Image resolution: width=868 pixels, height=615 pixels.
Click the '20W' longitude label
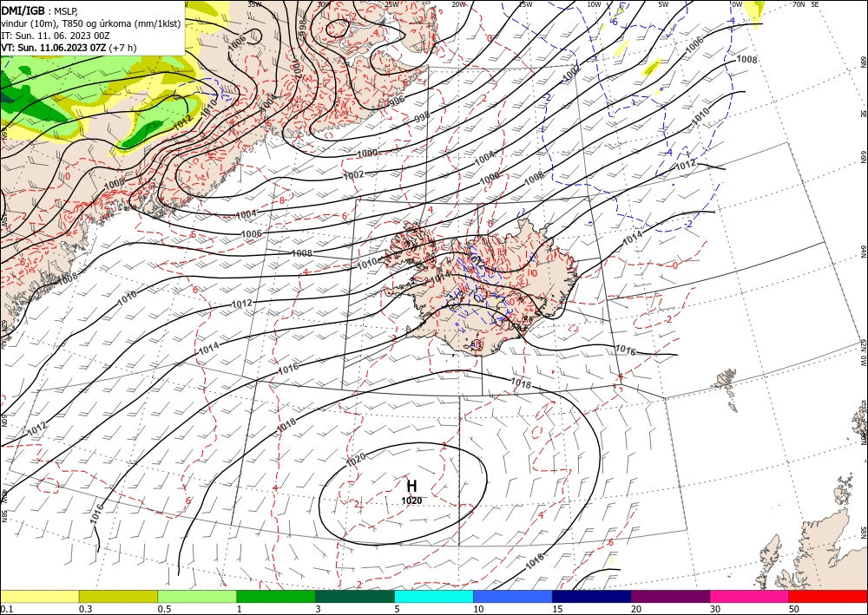458,4
